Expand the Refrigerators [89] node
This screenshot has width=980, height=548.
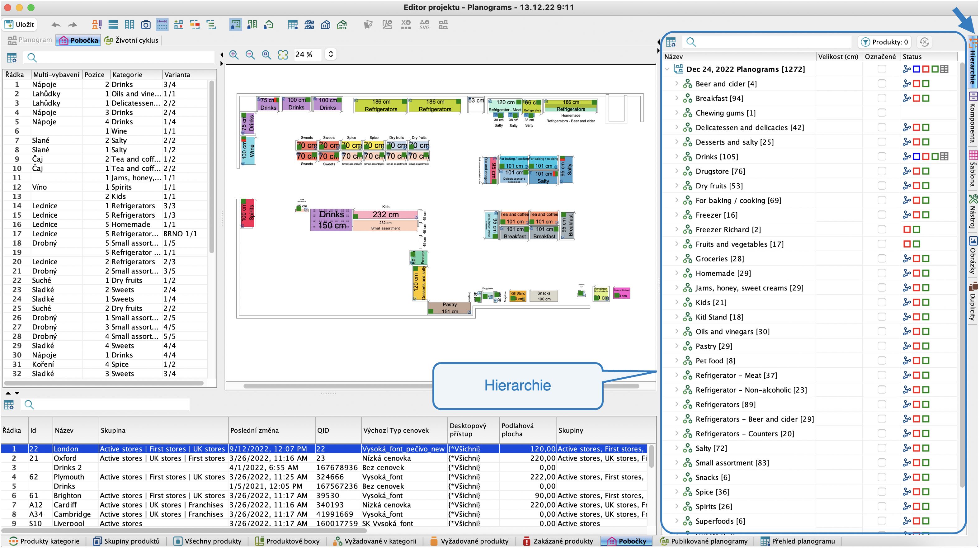coord(676,404)
